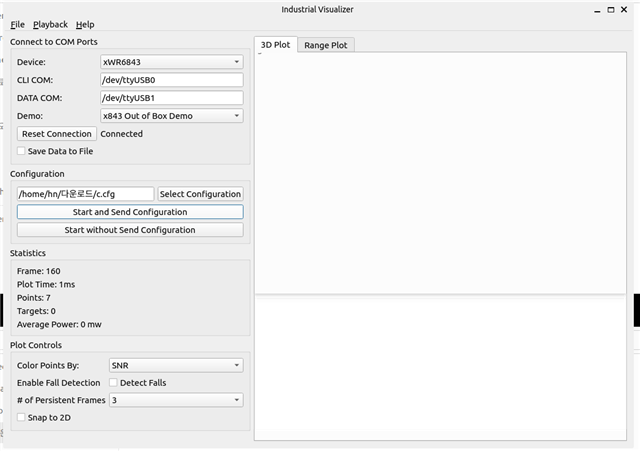This screenshot has width=640, height=451.
Task: Close the Industrial Visualizer window
Action: [624, 9]
